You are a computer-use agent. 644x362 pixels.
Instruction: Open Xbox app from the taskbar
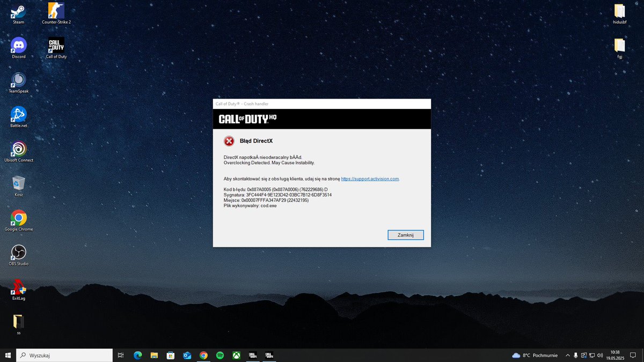(x=236, y=355)
